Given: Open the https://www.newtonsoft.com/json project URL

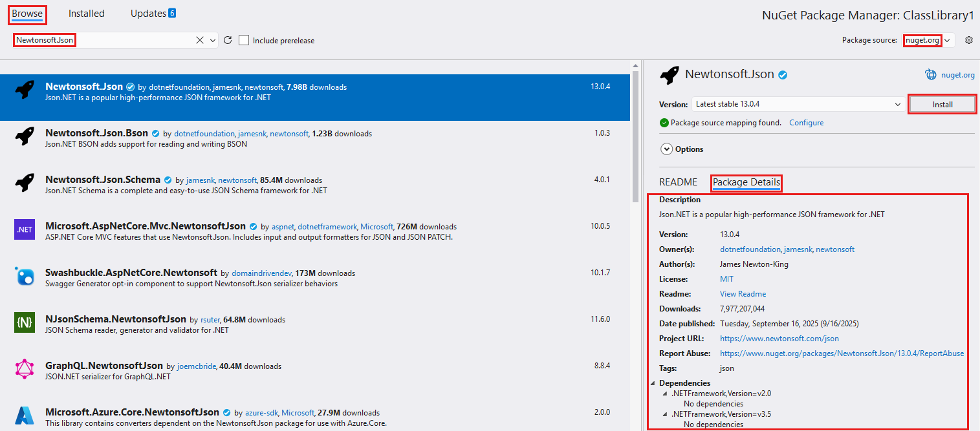Looking at the screenshot, I should click(x=779, y=339).
